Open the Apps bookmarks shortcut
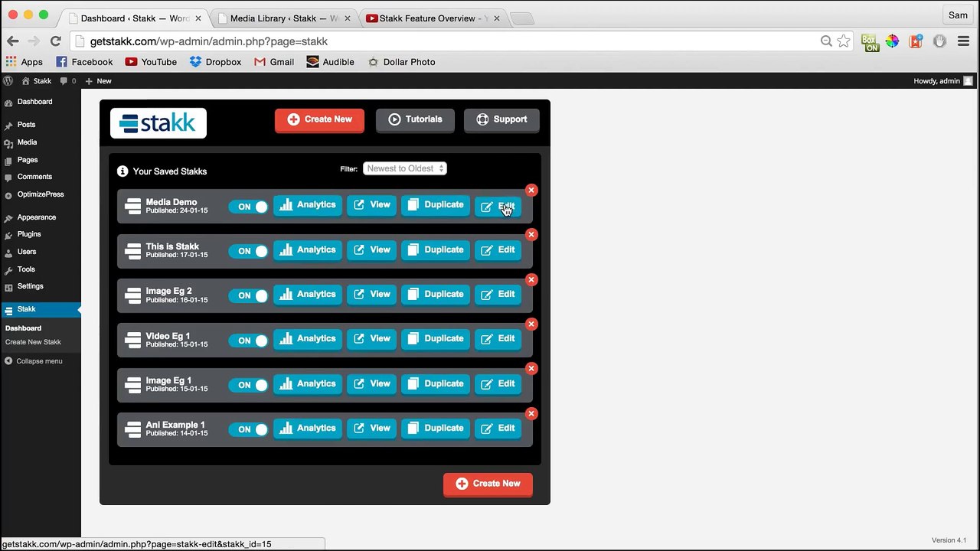 pyautogui.click(x=24, y=62)
